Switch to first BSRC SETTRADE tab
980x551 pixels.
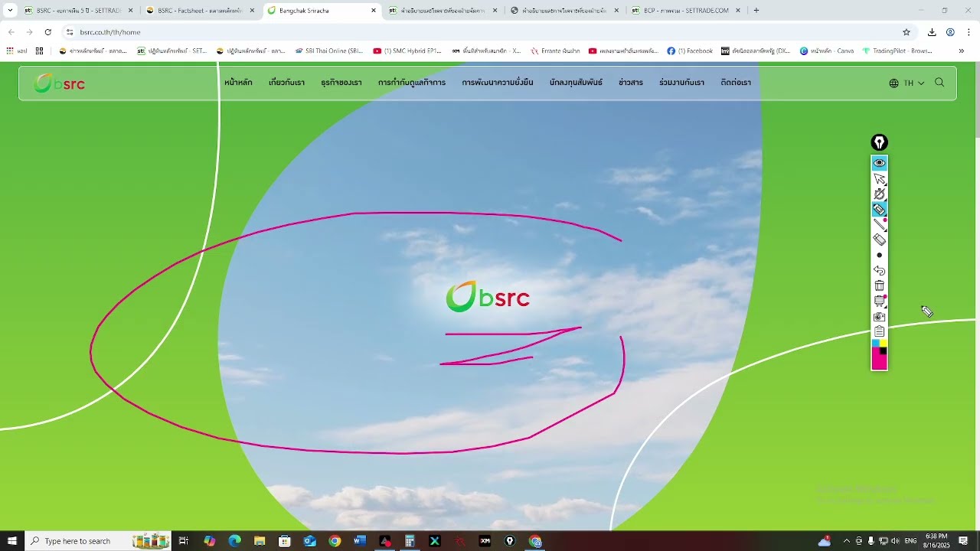coord(79,11)
